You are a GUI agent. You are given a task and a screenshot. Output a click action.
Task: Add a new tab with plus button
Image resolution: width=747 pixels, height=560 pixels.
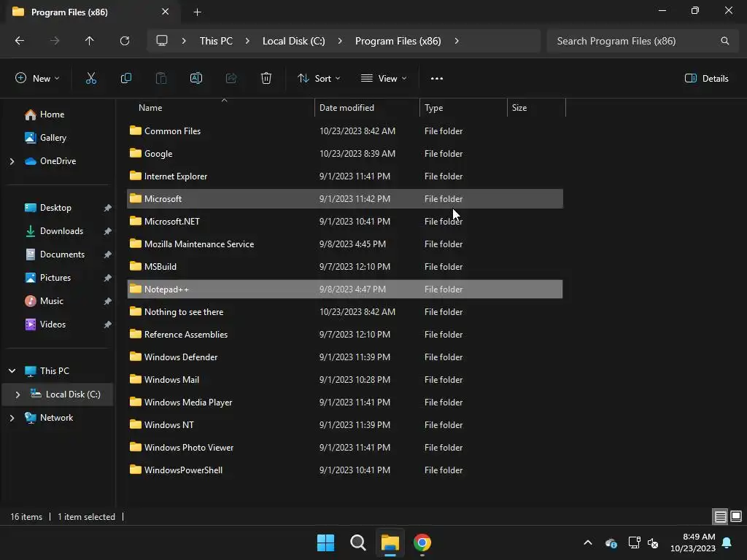coord(197,12)
